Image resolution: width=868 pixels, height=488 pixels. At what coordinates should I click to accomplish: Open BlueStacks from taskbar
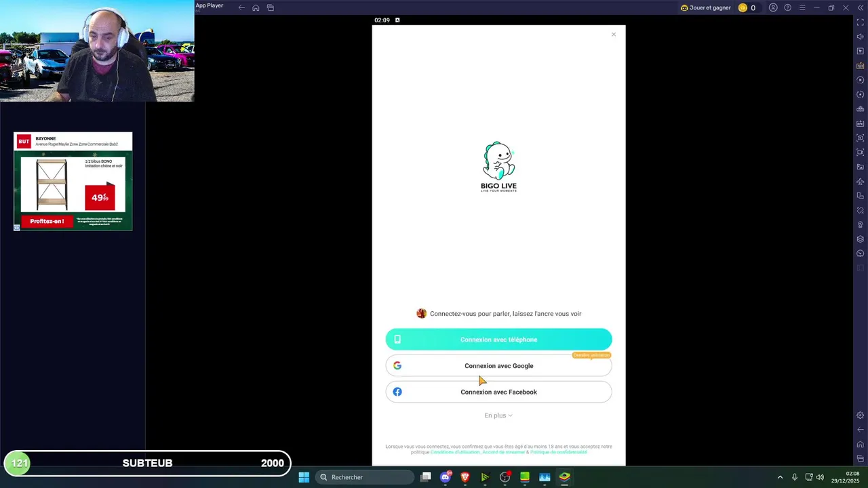[x=564, y=477]
